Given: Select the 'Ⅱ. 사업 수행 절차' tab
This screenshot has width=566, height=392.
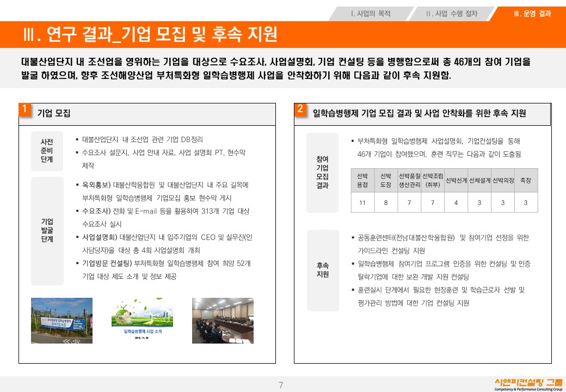Looking at the screenshot, I should [452, 14].
